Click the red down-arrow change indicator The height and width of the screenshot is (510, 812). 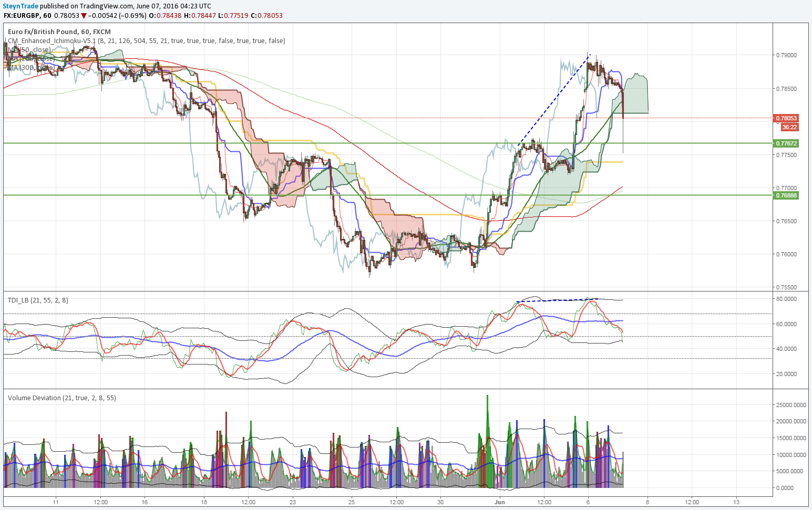tap(84, 16)
